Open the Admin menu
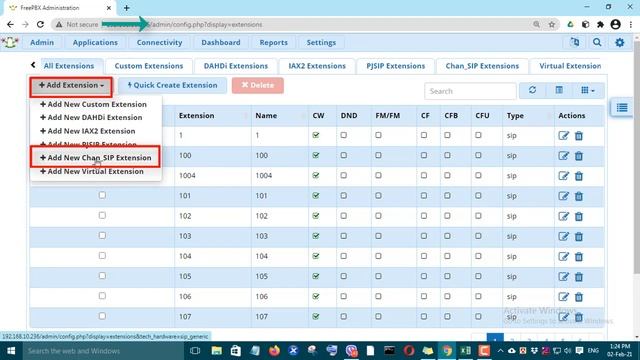 pyautogui.click(x=42, y=42)
